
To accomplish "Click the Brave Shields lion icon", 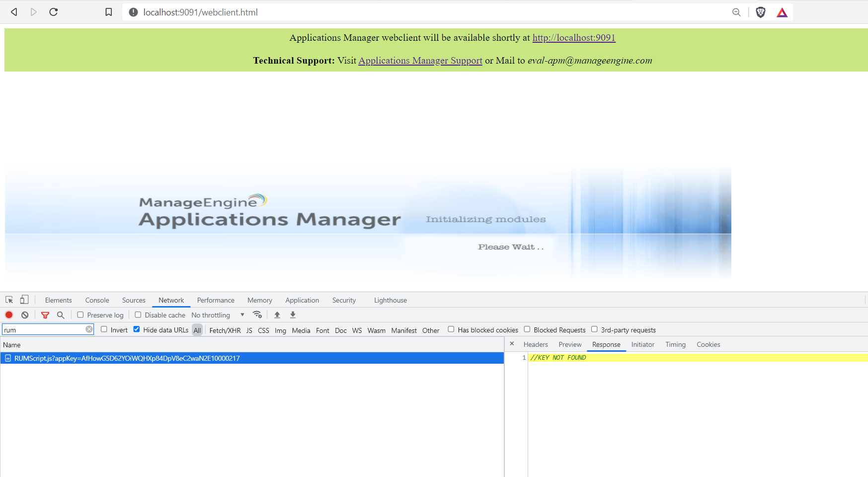I will click(760, 12).
